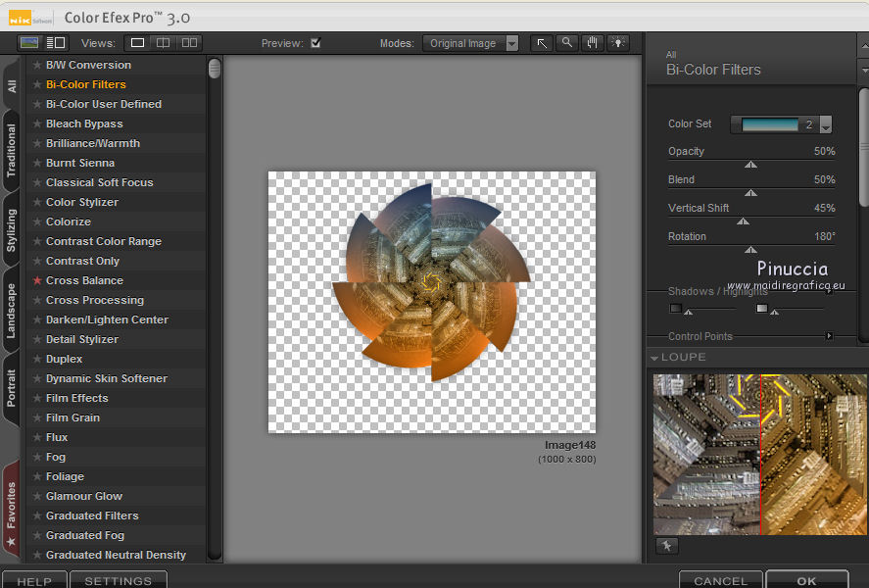Toggle the favorite star for Bleach Bypass
869x588 pixels.
pyautogui.click(x=37, y=123)
